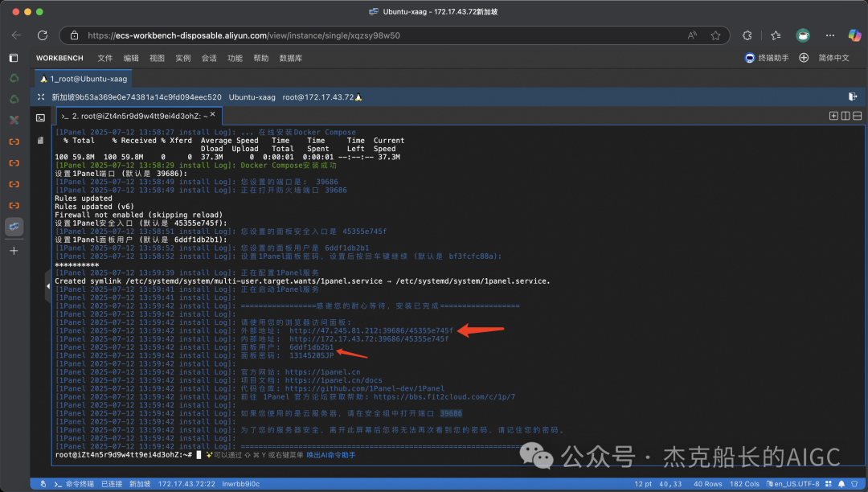Add a new sidebar item with plus
This screenshot has width=868, height=492.
pos(14,251)
